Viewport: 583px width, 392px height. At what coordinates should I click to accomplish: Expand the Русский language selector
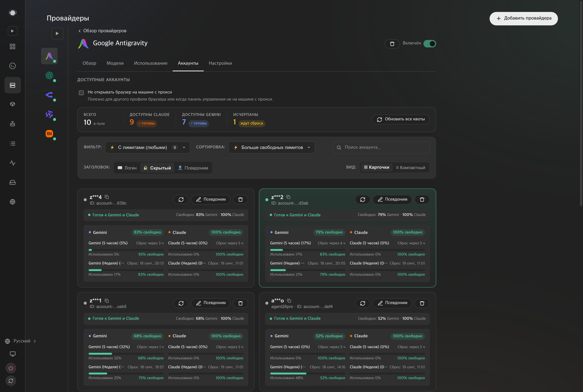[21, 341]
